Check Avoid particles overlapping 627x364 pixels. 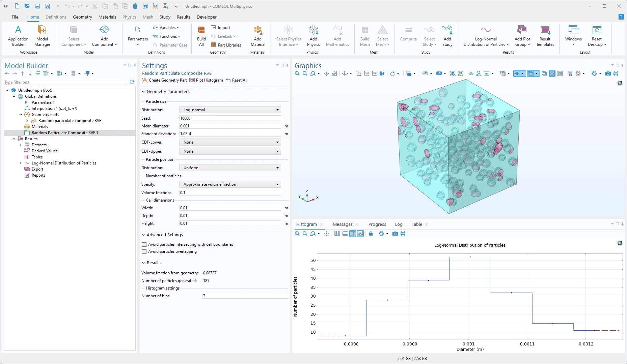coord(144,251)
